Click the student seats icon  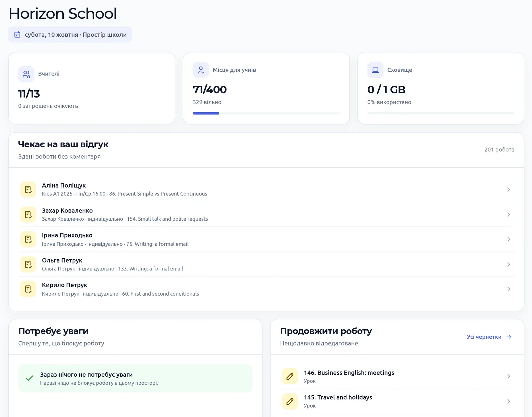[201, 70]
